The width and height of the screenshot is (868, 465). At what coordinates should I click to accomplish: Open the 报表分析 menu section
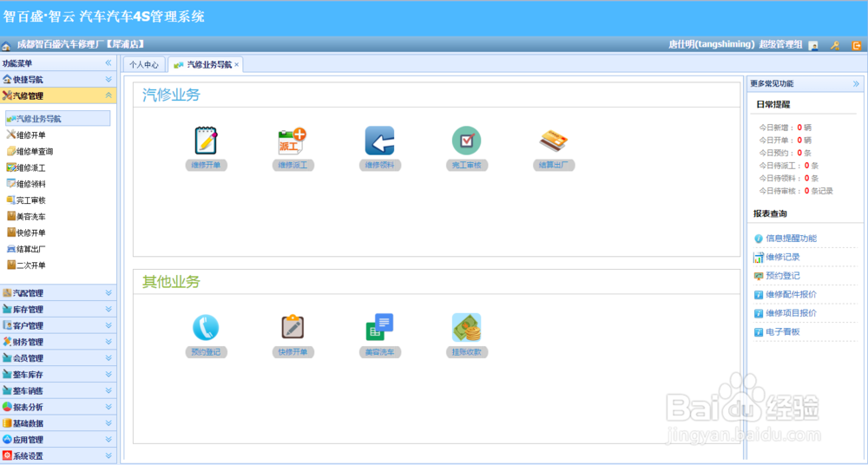58,407
